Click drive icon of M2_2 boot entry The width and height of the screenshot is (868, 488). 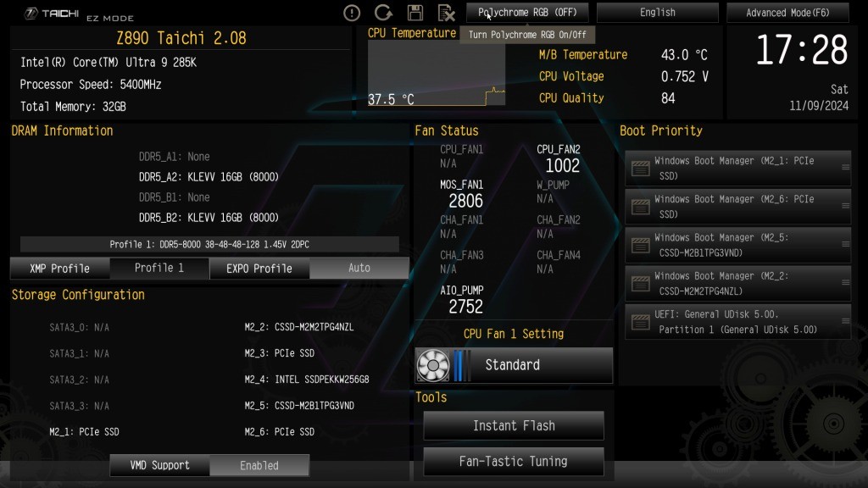click(641, 283)
